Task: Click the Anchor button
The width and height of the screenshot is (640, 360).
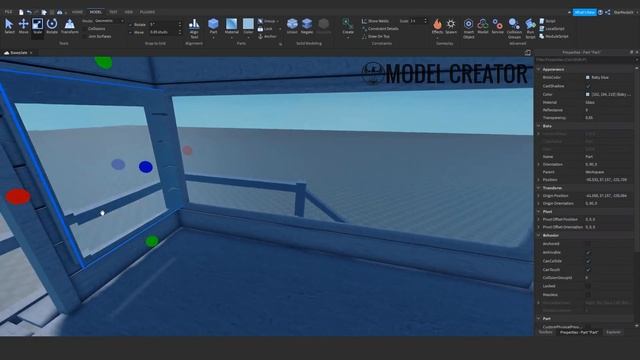Action: tap(267, 36)
